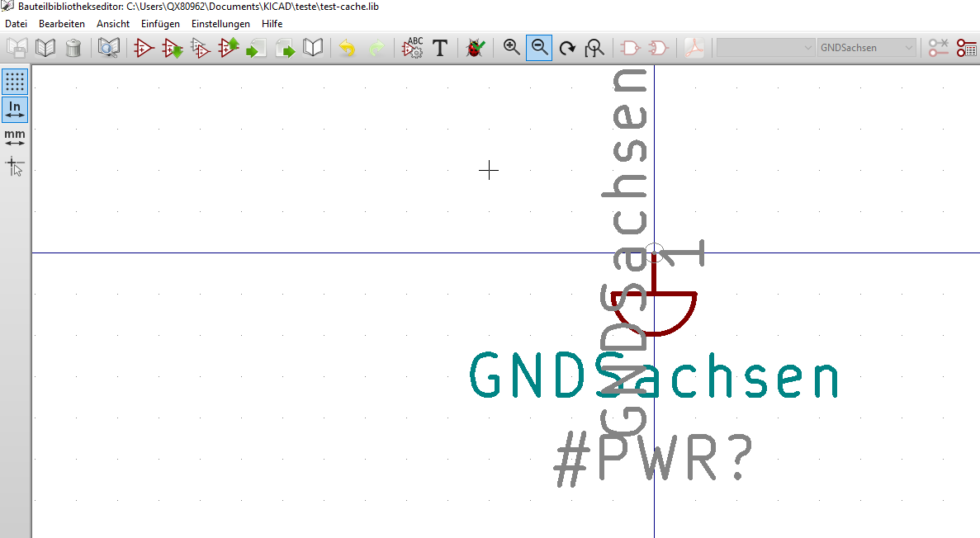Click the import component icon
980x538 pixels.
point(256,48)
